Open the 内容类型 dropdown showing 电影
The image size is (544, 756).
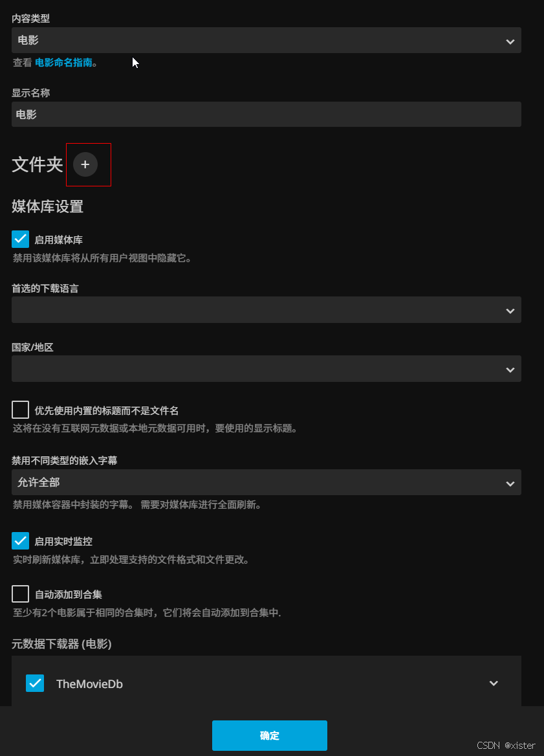point(267,40)
